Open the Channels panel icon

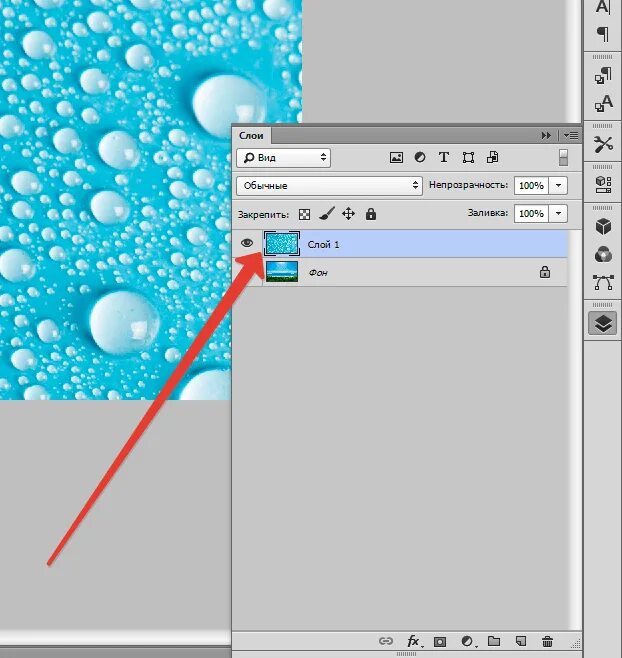tap(603, 254)
